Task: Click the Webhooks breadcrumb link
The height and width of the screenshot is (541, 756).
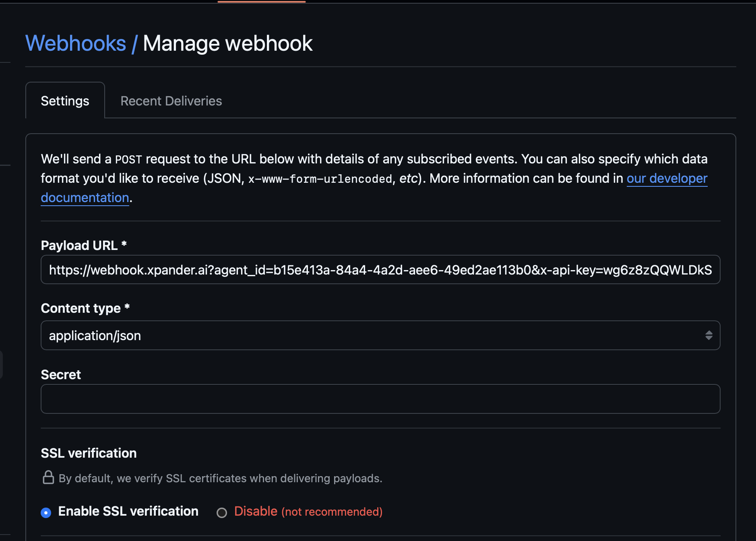Action: pyautogui.click(x=75, y=43)
